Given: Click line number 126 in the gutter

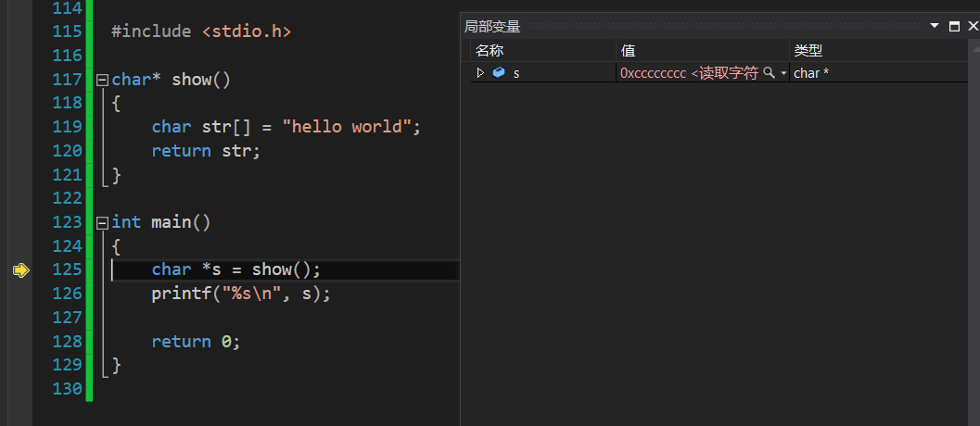Looking at the screenshot, I should point(68,294).
